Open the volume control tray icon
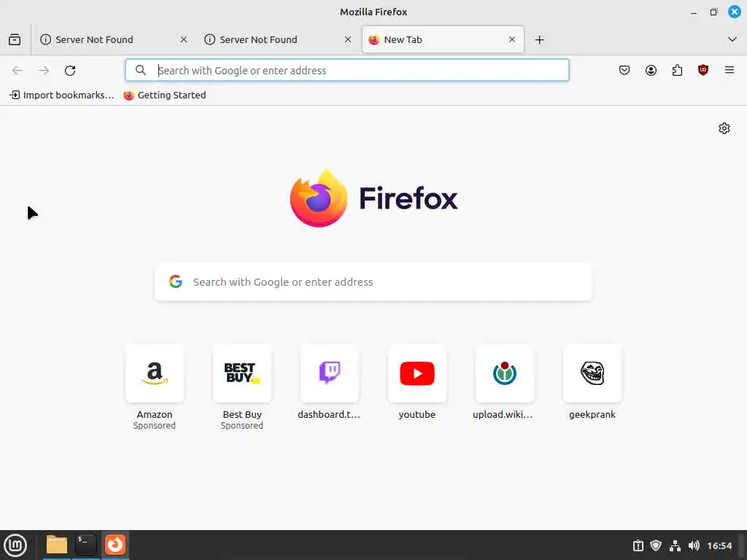 pos(694,545)
